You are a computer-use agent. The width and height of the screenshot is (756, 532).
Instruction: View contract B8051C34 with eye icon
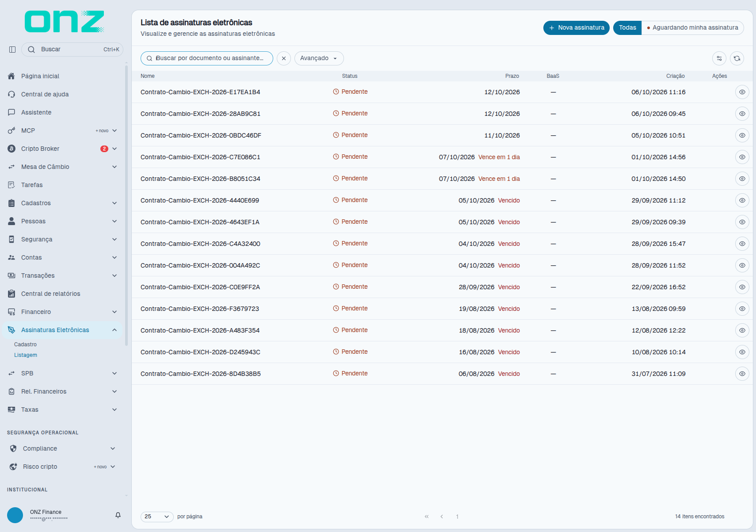[742, 179]
